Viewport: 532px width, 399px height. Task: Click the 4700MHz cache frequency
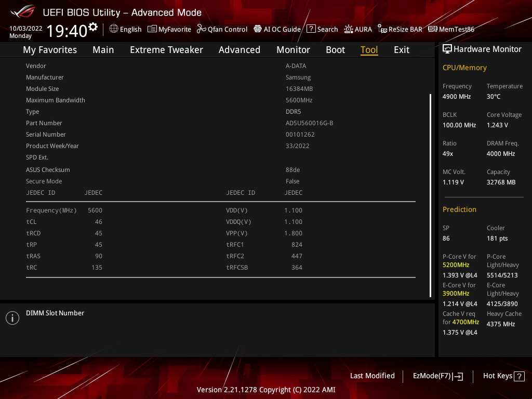click(465, 322)
